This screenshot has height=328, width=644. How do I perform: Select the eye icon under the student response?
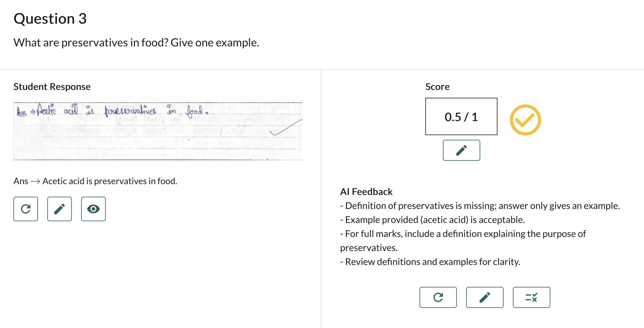(x=93, y=209)
